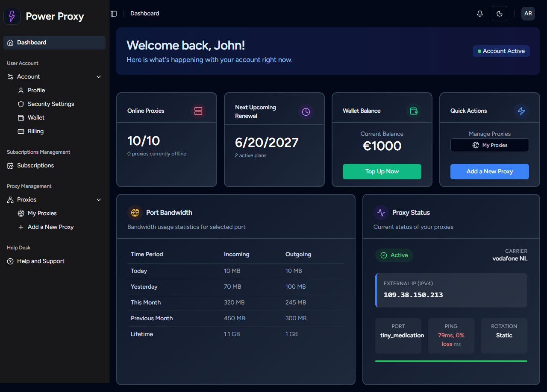The image size is (547, 392).
Task: Open the AR user avatar menu
Action: click(x=528, y=14)
